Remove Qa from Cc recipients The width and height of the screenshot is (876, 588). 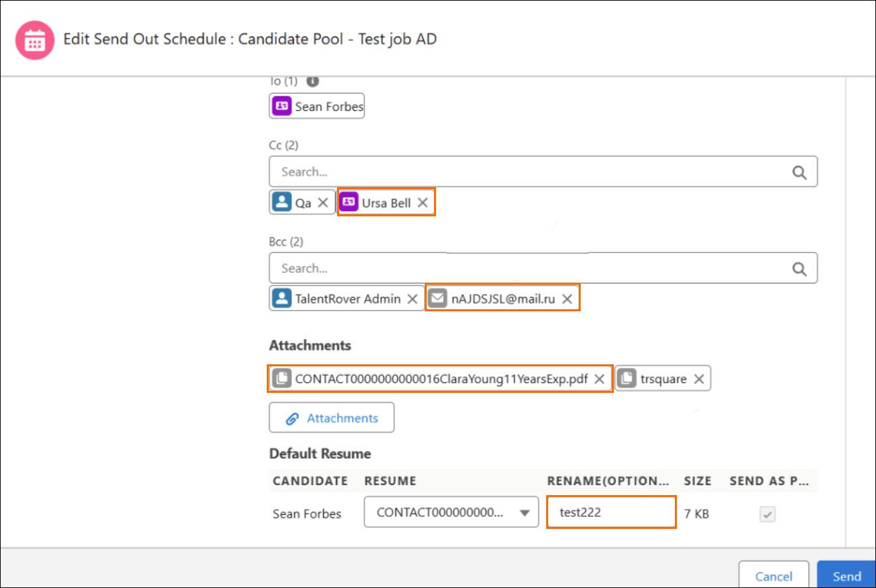(323, 203)
